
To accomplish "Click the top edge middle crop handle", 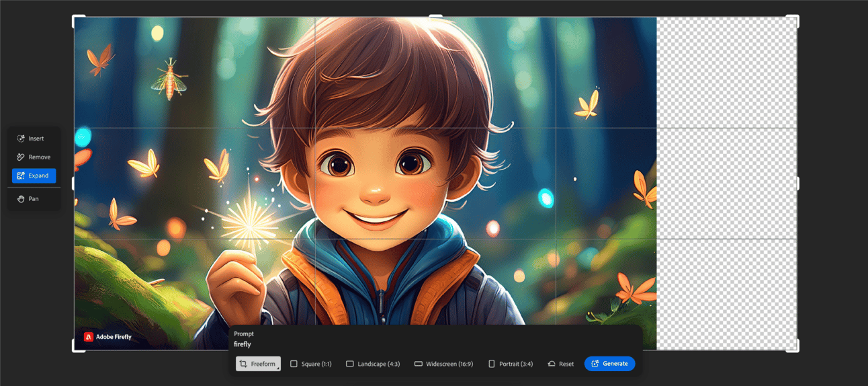I will coord(435,16).
